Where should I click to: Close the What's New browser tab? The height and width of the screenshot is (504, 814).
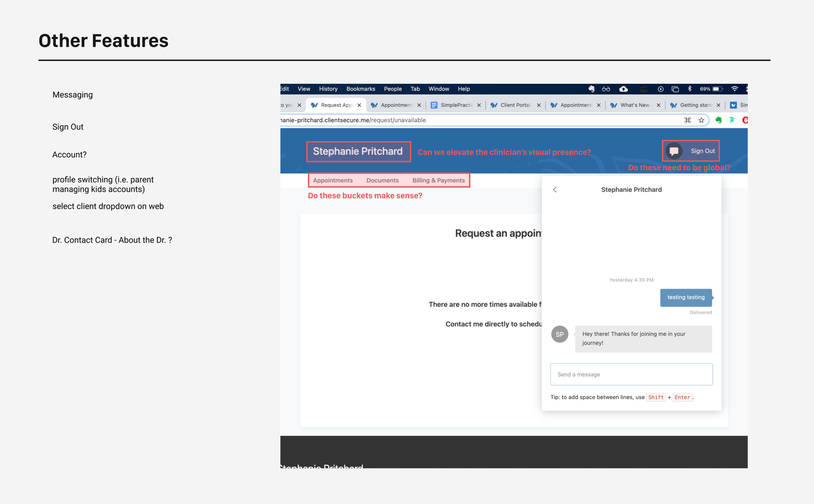(x=659, y=105)
